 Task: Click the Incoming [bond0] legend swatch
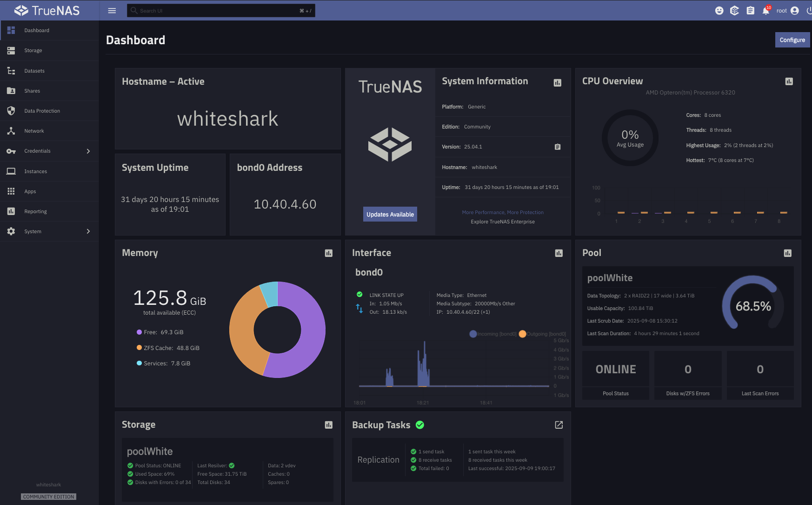tap(473, 334)
